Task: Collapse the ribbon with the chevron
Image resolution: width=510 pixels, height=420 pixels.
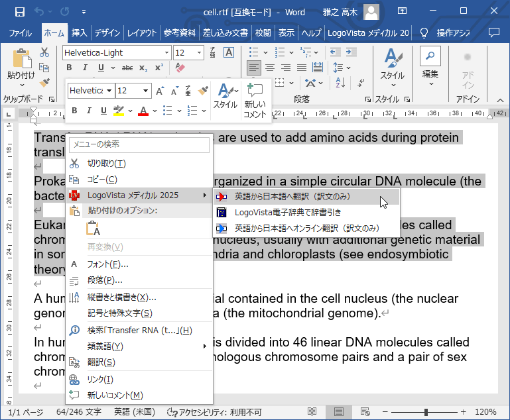Action: pyautogui.click(x=500, y=100)
